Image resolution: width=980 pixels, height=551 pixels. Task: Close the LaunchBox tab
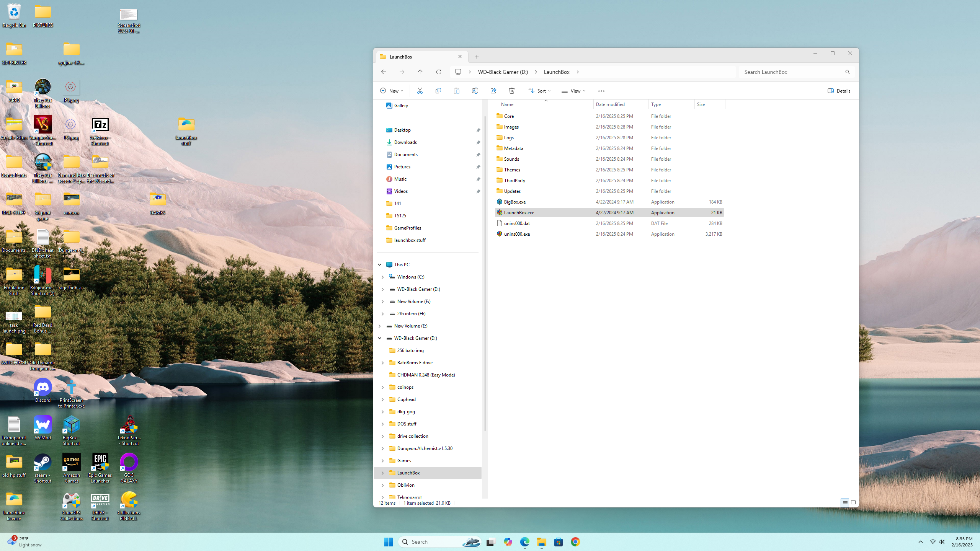coord(460,57)
